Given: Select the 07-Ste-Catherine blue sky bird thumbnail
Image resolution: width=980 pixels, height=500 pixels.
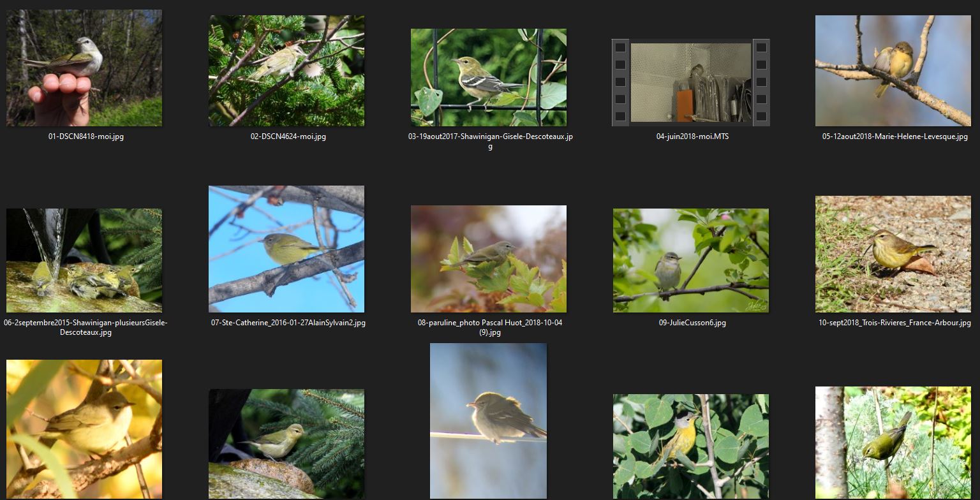Looking at the screenshot, I should pyautogui.click(x=286, y=249).
